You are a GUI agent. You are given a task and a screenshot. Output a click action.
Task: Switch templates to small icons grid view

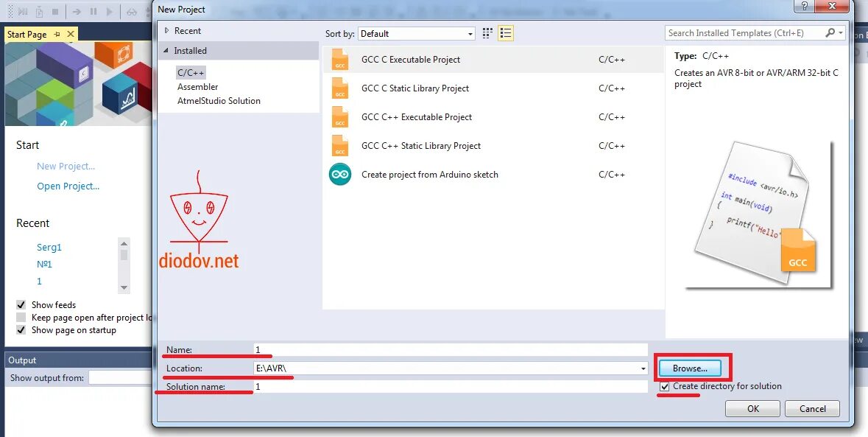coord(487,33)
